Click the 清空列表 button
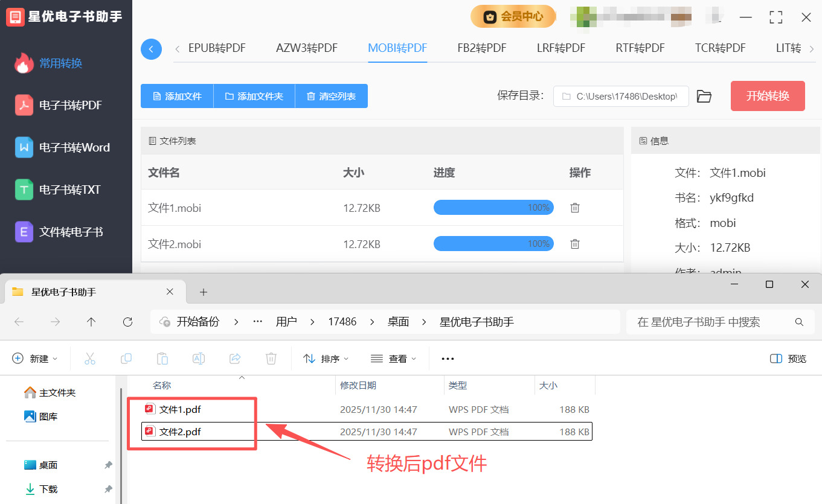This screenshot has height=504, width=822. click(x=331, y=96)
